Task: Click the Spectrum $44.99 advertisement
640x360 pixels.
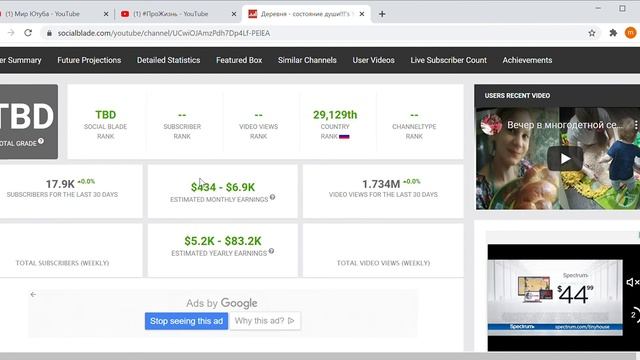Action: point(555,297)
